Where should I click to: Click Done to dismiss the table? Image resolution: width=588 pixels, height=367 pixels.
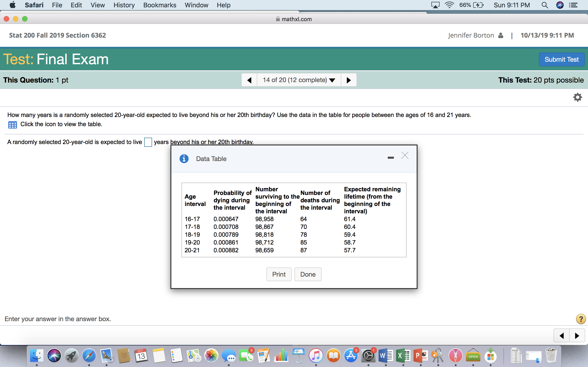[308, 274]
